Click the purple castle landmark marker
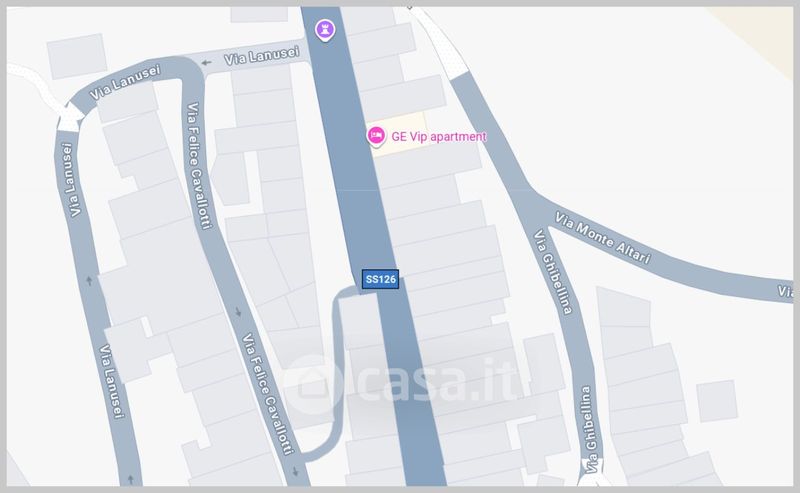This screenshot has height=493, width=800. (325, 30)
